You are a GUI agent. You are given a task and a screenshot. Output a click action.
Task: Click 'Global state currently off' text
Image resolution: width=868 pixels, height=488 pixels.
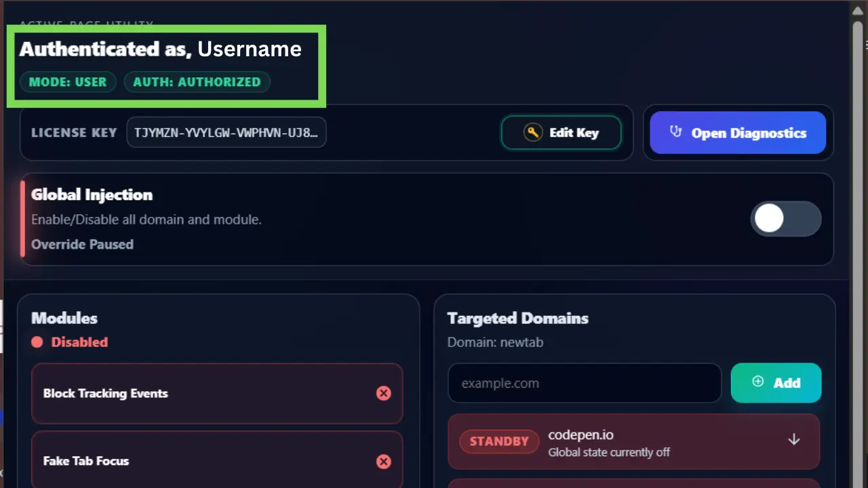click(x=609, y=452)
